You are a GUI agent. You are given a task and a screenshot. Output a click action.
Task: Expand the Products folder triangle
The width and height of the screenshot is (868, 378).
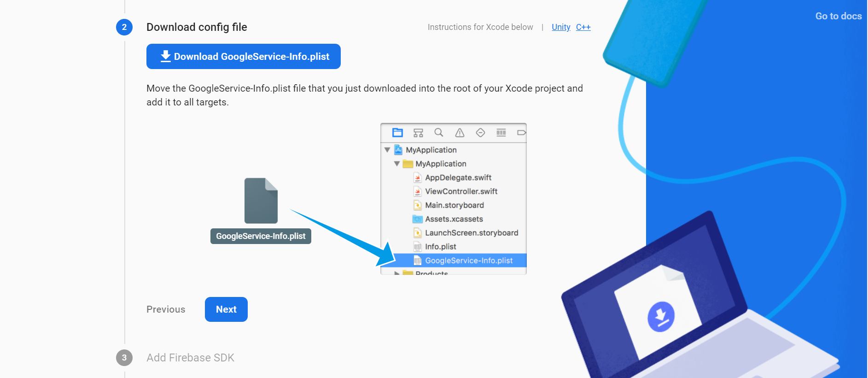point(397,273)
